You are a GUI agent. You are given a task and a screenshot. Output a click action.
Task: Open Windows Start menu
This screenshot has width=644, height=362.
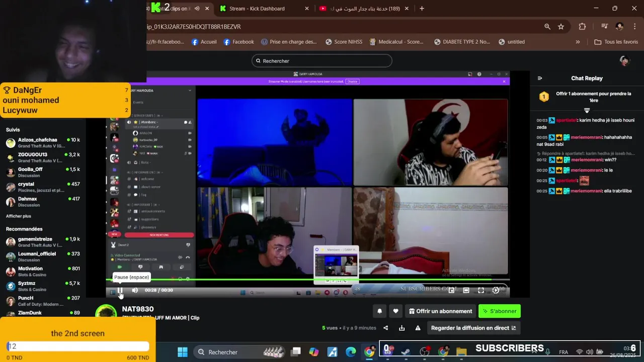pyautogui.click(x=183, y=352)
